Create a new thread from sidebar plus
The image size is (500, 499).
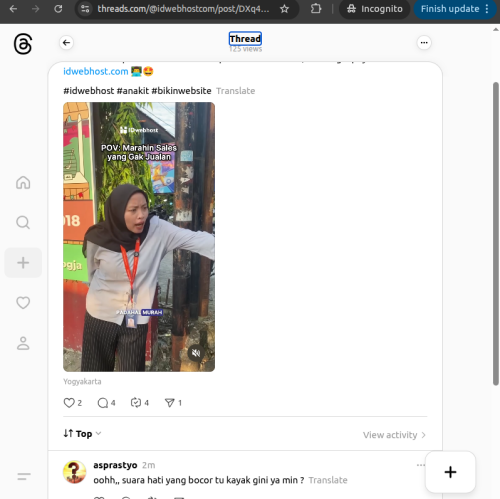tap(23, 263)
